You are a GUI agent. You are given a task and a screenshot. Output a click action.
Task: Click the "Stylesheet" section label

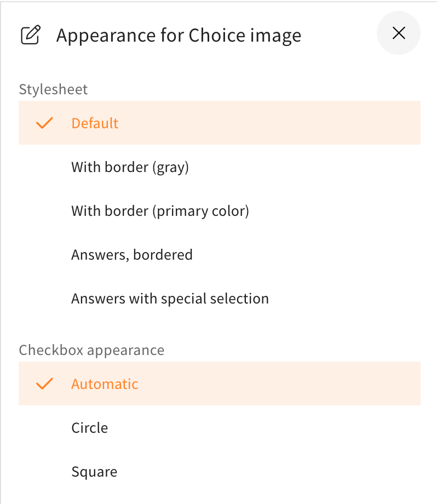[x=53, y=89]
